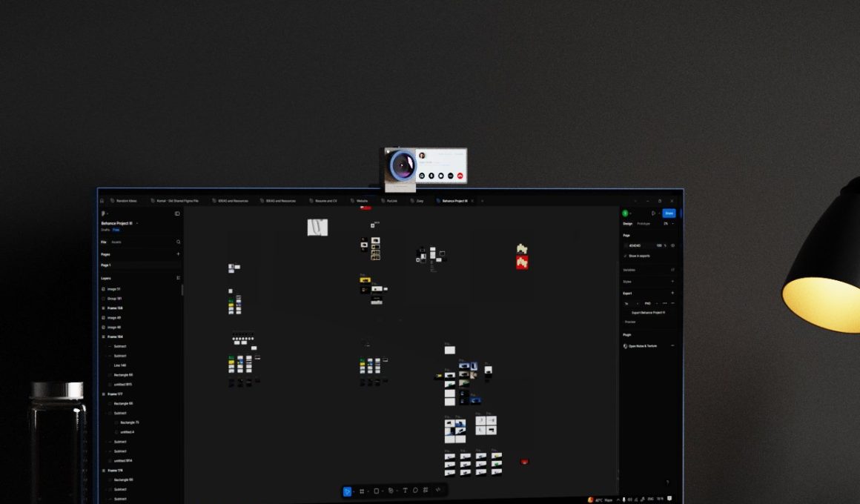Open the PNG export format dropdown
Viewport: 860px width, 504px height.
(x=649, y=303)
